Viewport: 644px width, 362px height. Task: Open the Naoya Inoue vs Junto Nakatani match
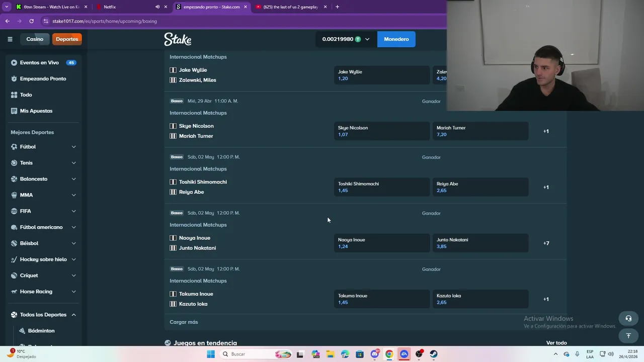click(x=197, y=243)
